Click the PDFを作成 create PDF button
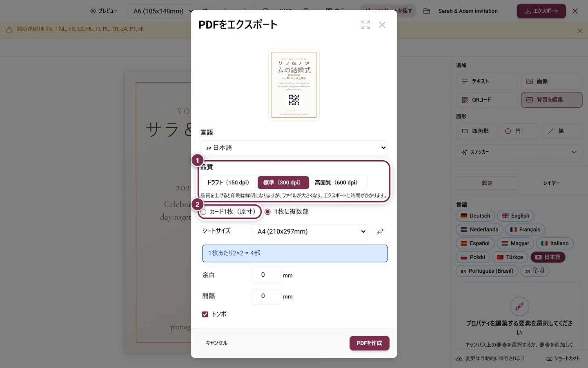The image size is (588, 368). 370,343
